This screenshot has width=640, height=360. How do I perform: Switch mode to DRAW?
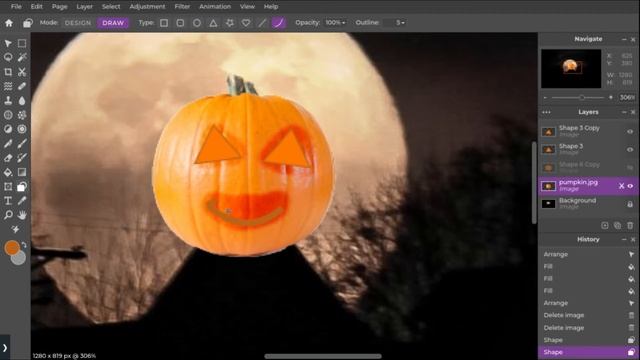tap(113, 23)
